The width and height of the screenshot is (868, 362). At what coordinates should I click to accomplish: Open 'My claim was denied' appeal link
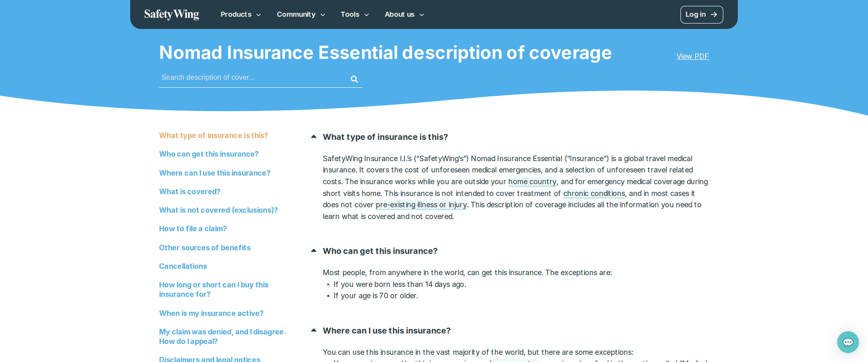click(222, 336)
